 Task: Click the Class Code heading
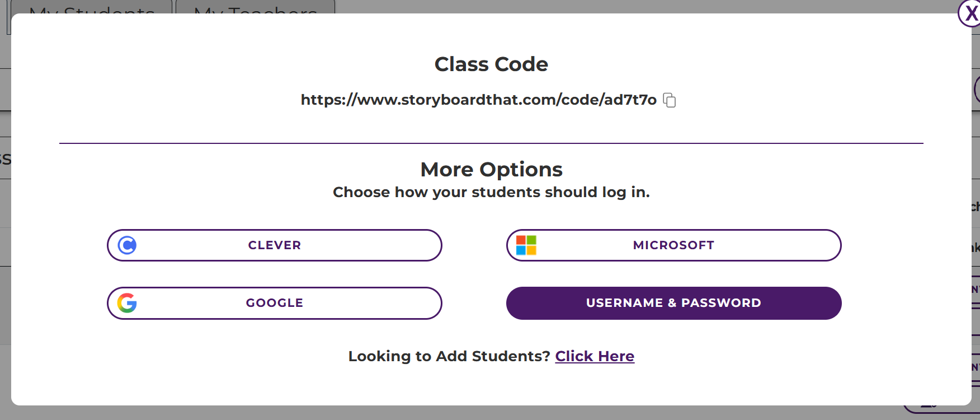tap(491, 64)
